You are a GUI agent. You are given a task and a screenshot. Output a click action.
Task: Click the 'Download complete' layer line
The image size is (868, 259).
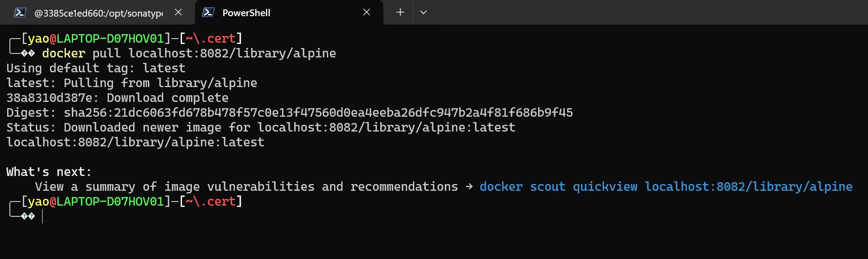tap(117, 98)
